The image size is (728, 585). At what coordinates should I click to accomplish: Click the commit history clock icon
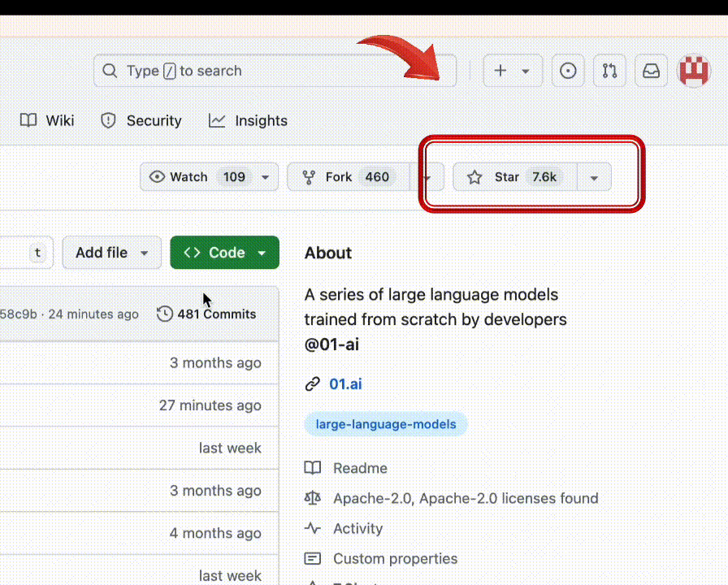tap(164, 314)
